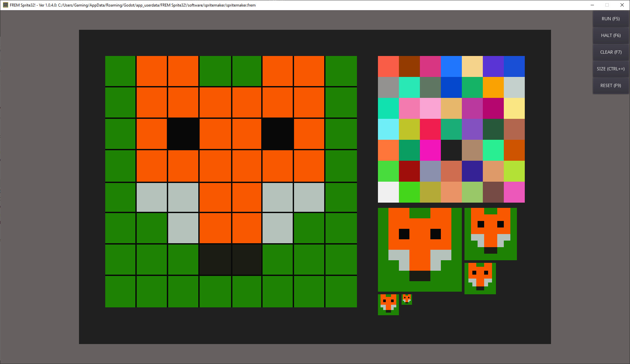This screenshot has width=630, height=364.
Task: Choose the purple palette color
Action: [x=493, y=66]
